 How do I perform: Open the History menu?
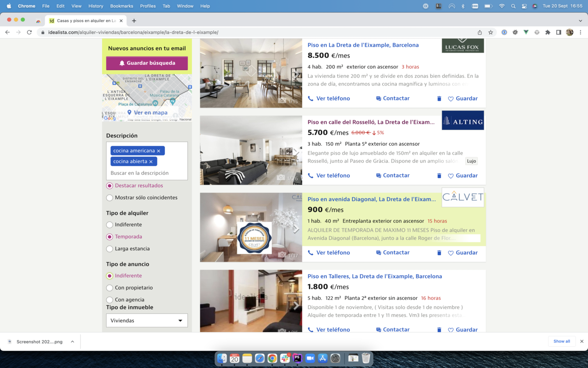[96, 6]
